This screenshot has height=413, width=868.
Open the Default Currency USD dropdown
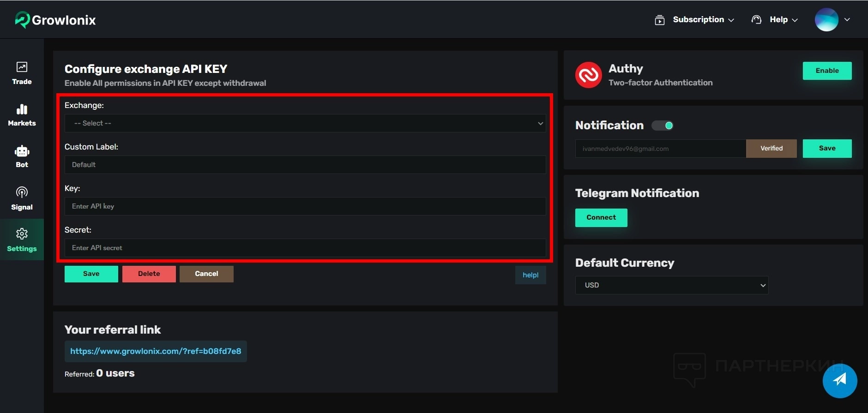pos(671,285)
